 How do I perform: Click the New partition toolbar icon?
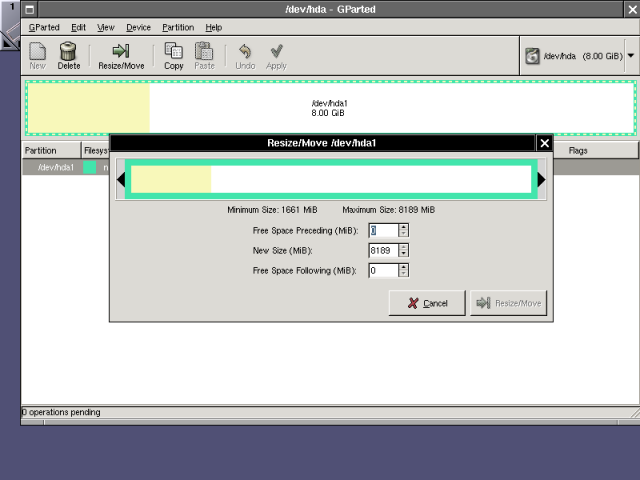[x=38, y=51]
